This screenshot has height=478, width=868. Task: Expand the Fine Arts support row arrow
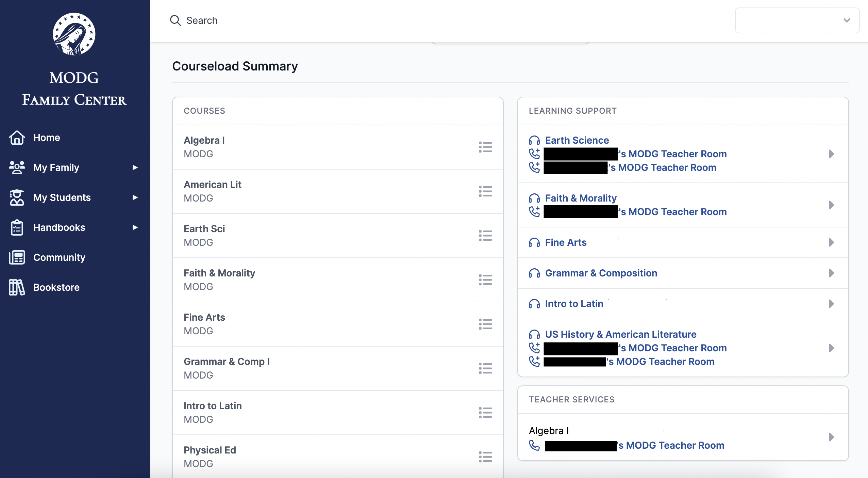coord(831,242)
